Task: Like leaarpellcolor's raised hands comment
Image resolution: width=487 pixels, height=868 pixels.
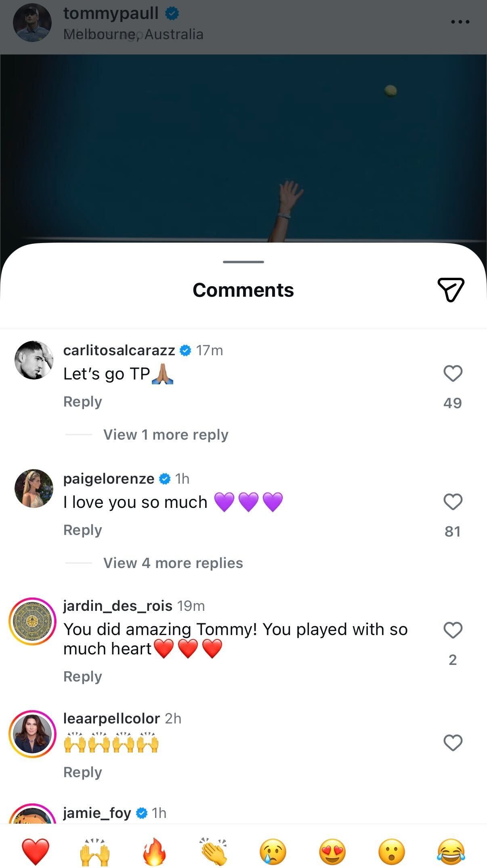Action: 453,742
